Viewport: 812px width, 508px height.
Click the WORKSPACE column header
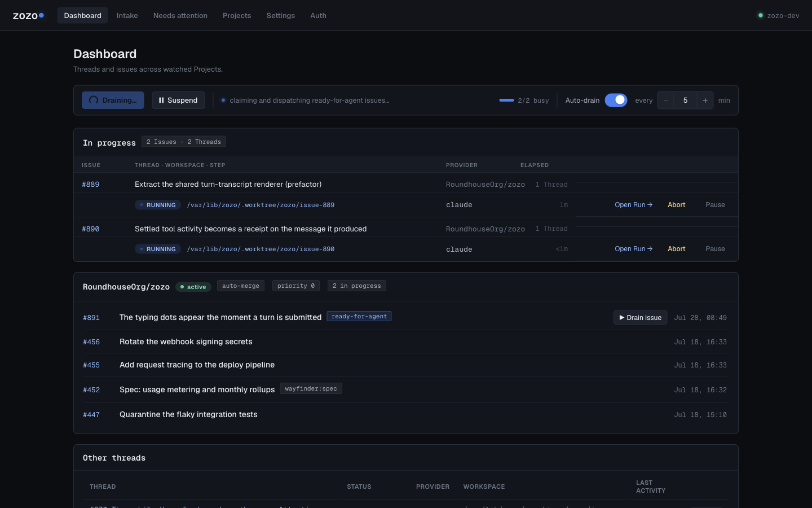click(x=484, y=487)
